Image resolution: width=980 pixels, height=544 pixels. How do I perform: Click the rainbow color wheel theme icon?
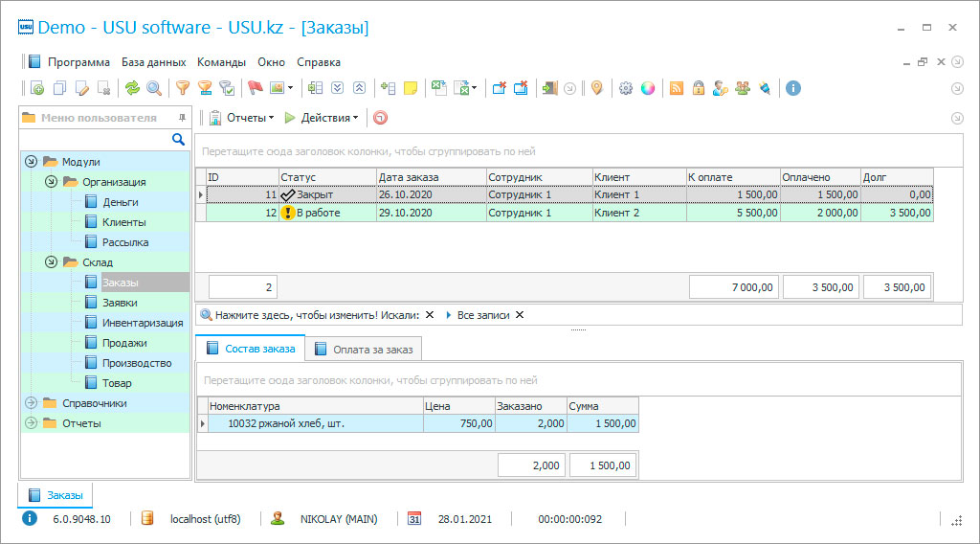pos(648,88)
